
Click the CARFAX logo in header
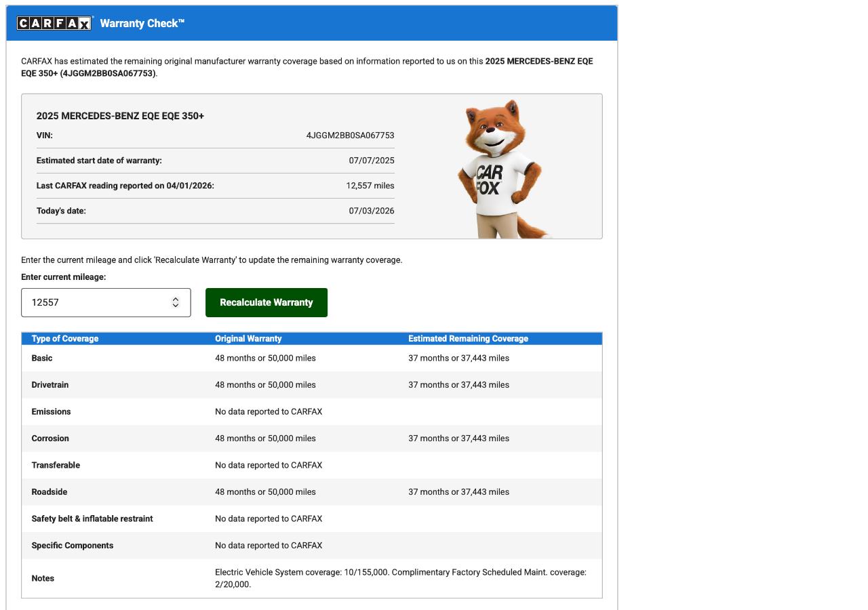(54, 24)
